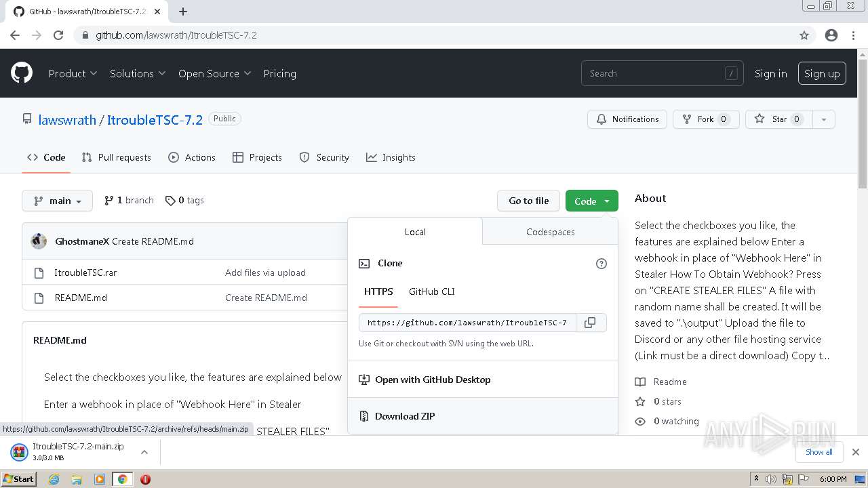Open the Windows Start menu

point(19,479)
